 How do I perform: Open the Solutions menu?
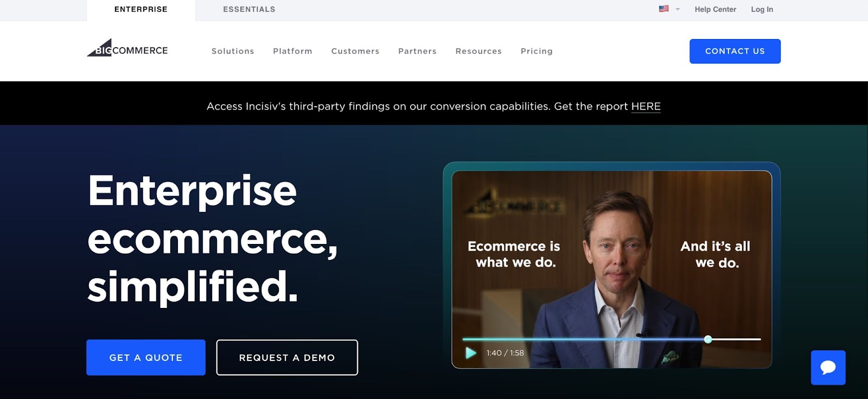[233, 51]
